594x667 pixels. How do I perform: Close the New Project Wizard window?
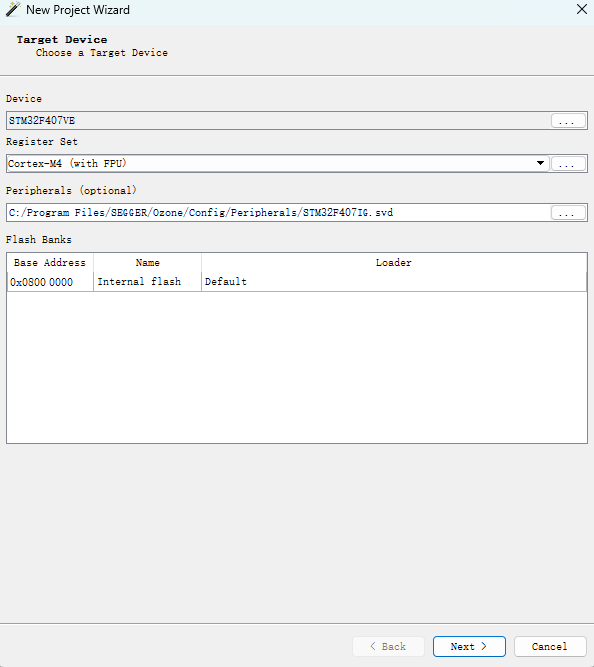pos(582,9)
